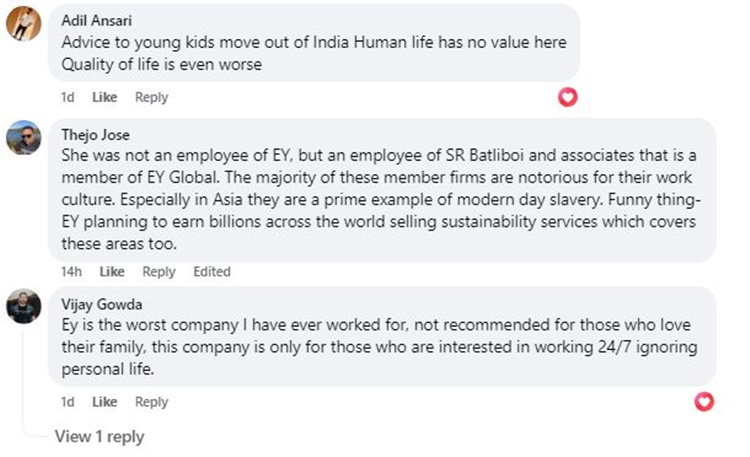Like Thejo Jose's comment

(x=112, y=271)
